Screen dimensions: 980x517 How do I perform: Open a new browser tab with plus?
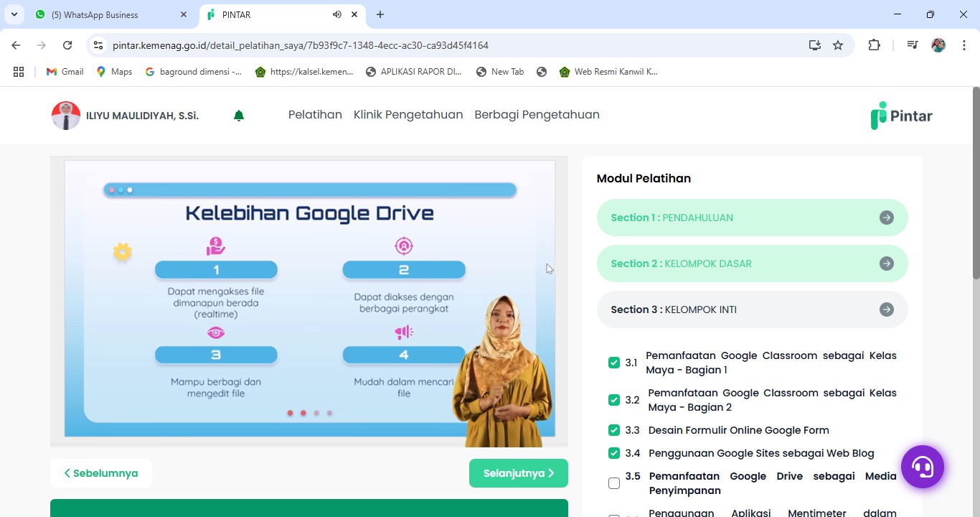pyautogui.click(x=380, y=14)
